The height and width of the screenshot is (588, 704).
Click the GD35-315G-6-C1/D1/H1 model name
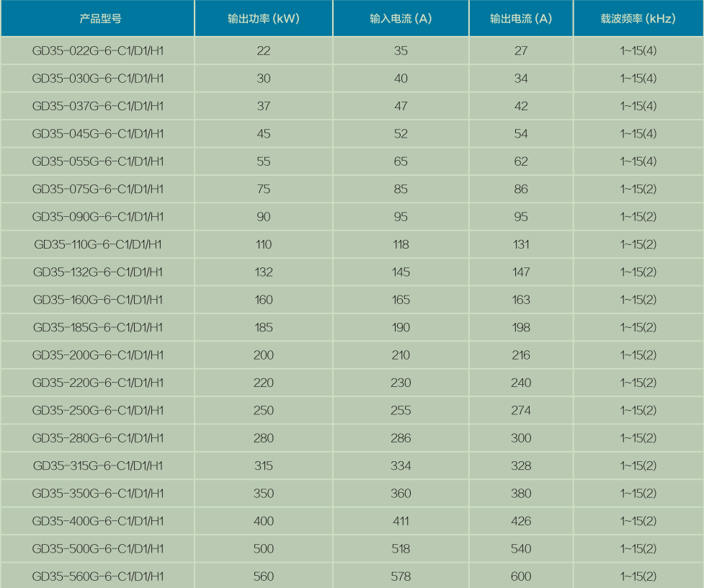click(98, 465)
